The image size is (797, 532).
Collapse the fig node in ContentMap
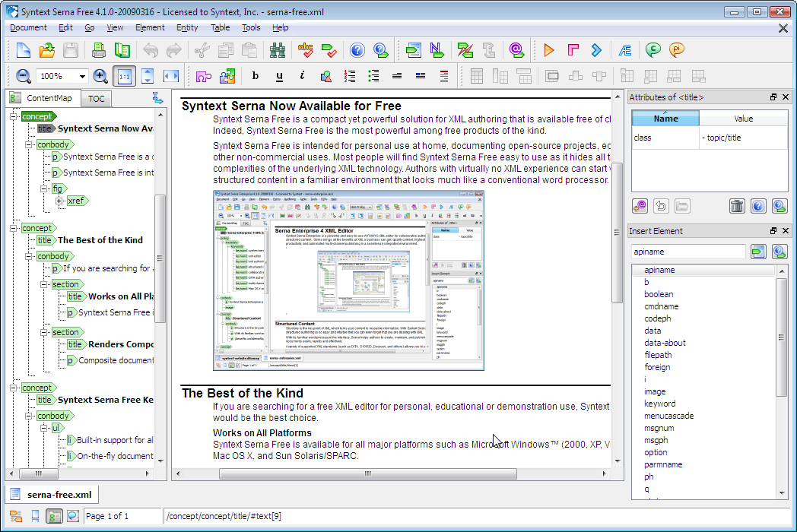44,188
